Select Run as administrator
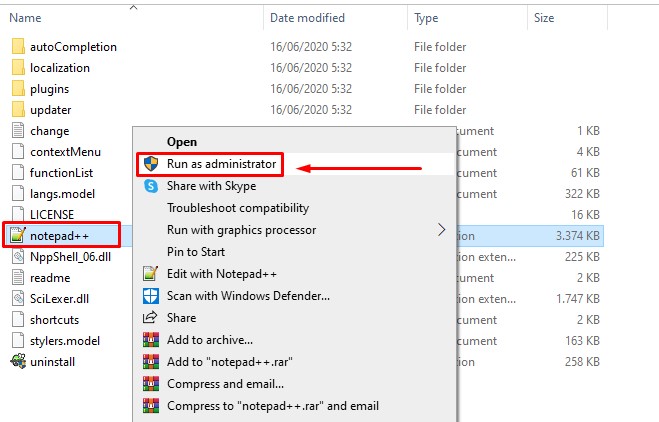Image resolution: width=659 pixels, height=422 pixels. tap(294, 164)
